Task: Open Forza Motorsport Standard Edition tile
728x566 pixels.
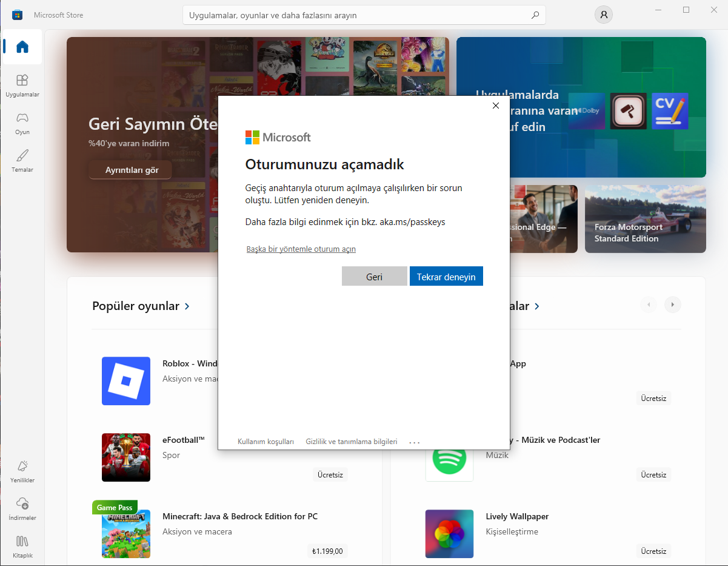Action: pyautogui.click(x=645, y=219)
